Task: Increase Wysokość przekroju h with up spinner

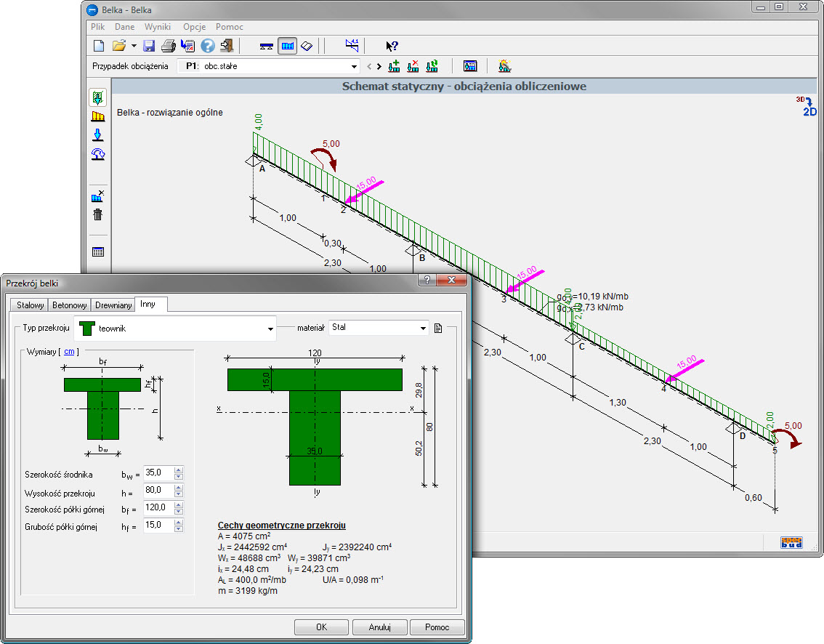Action: (x=179, y=488)
